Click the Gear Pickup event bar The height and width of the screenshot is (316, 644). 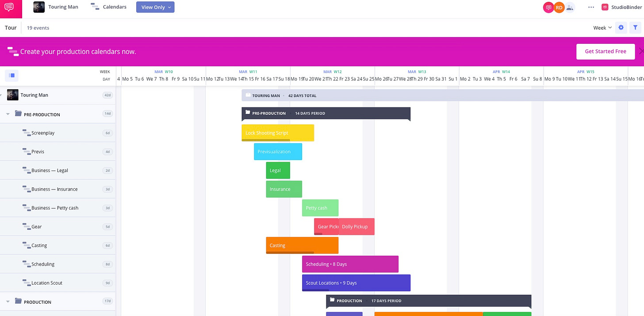[326, 227]
